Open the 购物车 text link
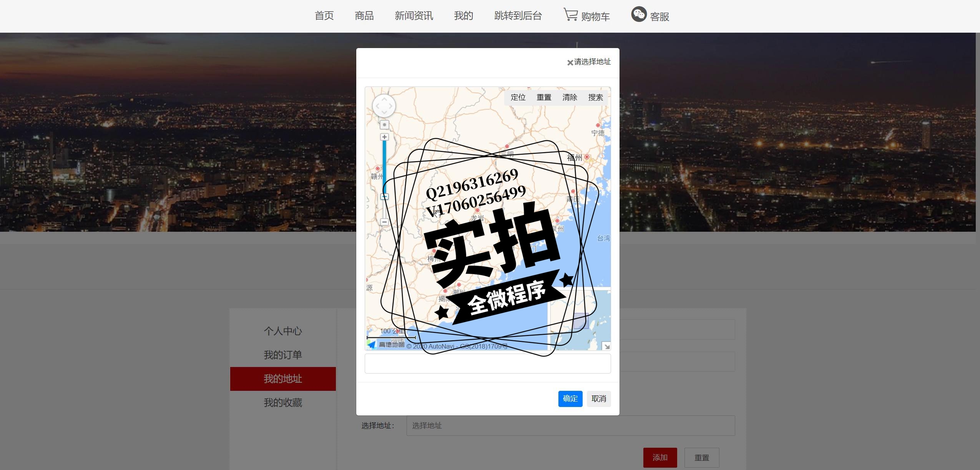980x470 pixels. [595, 17]
